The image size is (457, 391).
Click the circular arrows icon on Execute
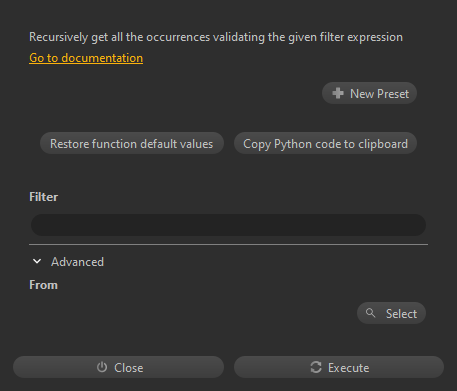pyautogui.click(x=316, y=367)
